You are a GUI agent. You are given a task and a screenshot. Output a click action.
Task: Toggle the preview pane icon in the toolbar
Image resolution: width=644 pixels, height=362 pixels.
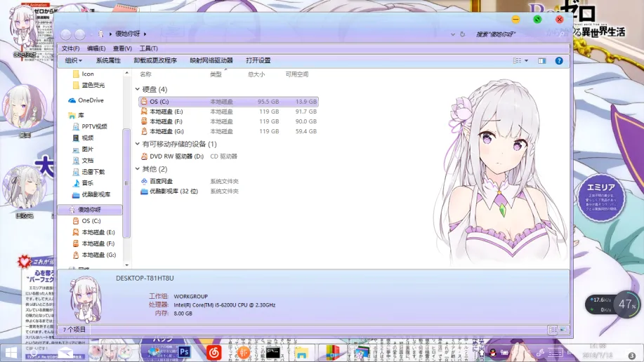[x=541, y=61]
